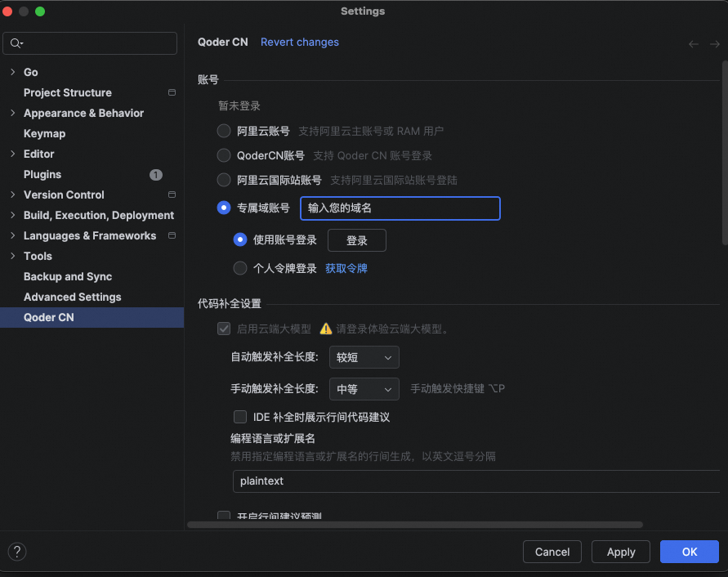
Task: Select the QoderCN账号 radio option
Action: [x=224, y=155]
